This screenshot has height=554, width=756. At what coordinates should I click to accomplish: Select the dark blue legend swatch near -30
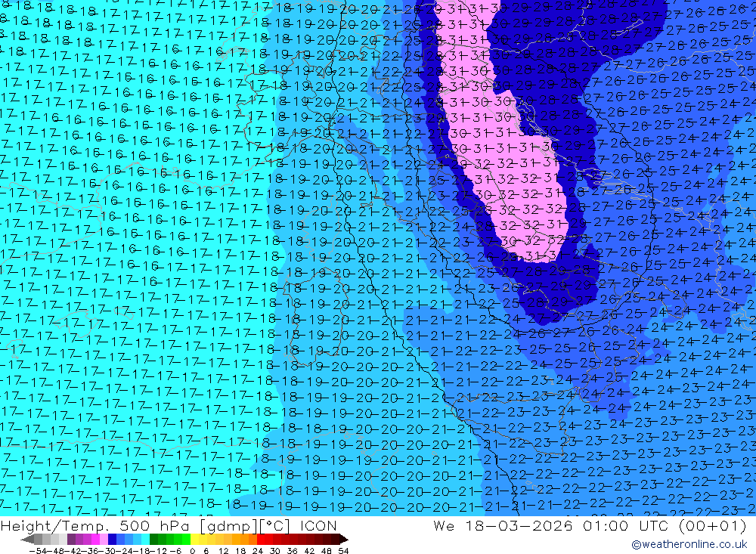[x=112, y=540]
